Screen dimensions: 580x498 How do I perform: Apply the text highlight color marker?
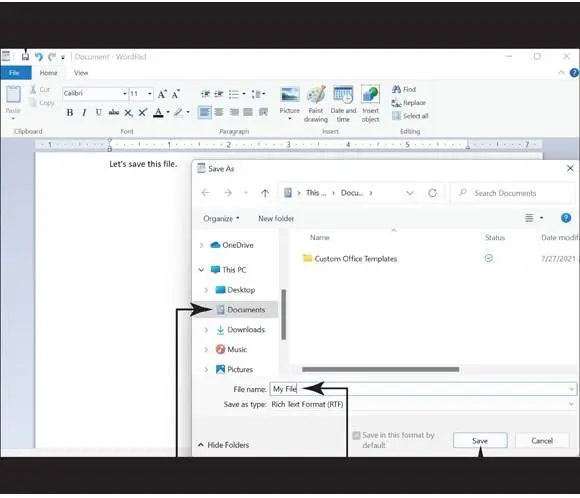[178, 112]
